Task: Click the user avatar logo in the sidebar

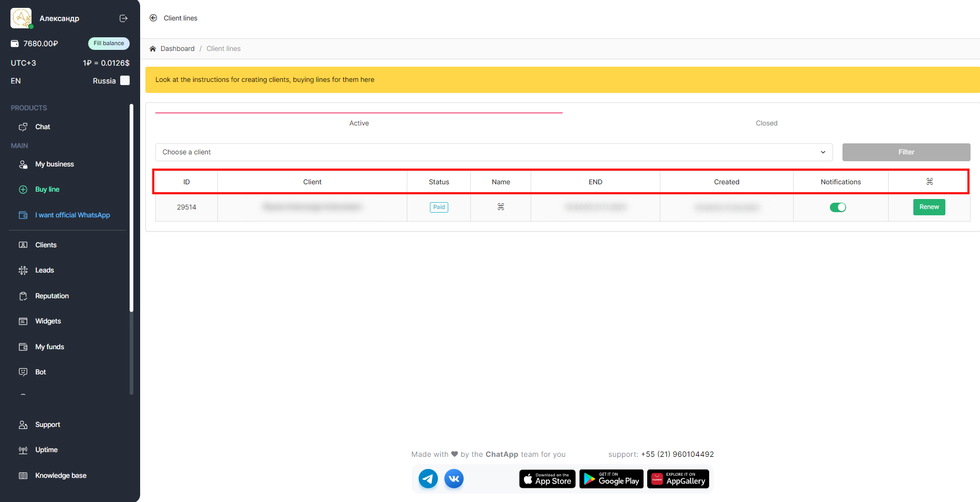Action: pyautogui.click(x=21, y=18)
